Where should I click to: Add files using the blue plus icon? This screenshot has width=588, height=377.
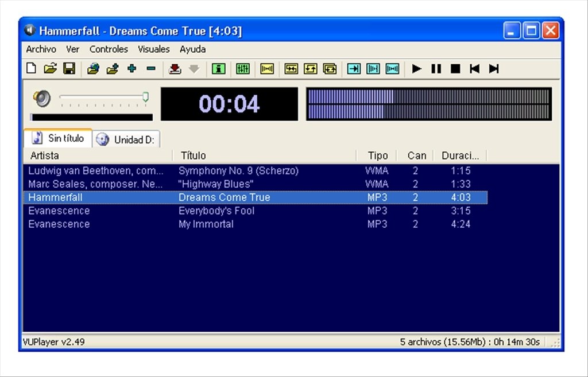[x=131, y=69]
